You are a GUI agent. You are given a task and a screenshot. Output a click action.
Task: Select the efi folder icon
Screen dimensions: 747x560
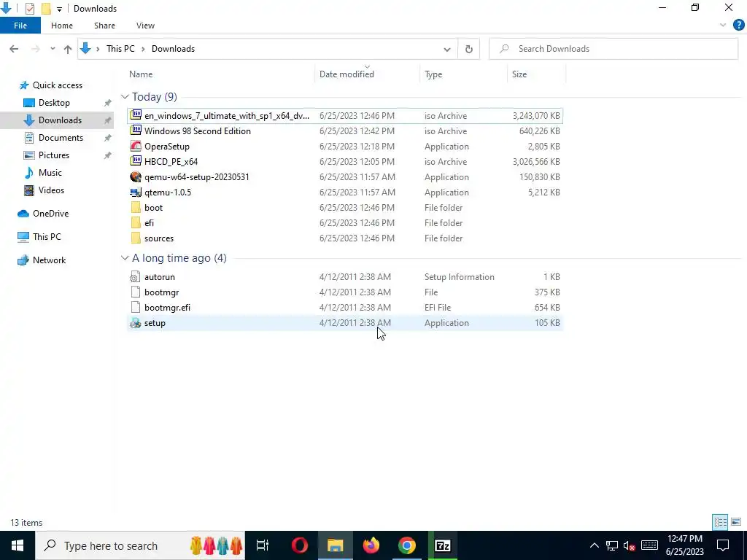tap(136, 223)
